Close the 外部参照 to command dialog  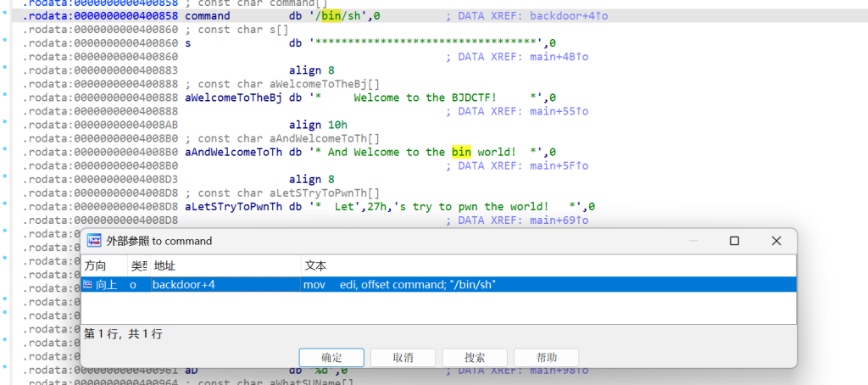pyautogui.click(x=776, y=241)
